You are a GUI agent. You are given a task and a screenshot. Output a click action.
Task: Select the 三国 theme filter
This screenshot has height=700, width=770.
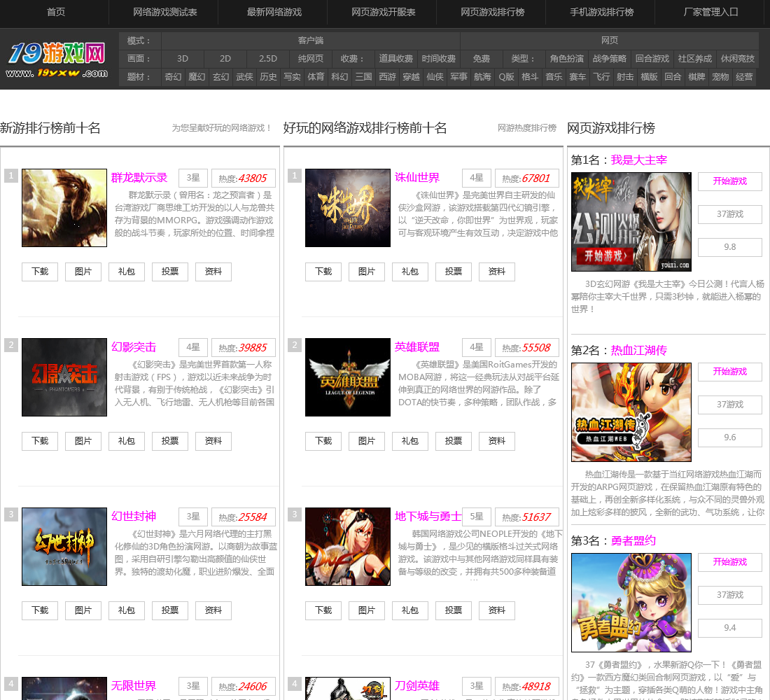point(363,77)
